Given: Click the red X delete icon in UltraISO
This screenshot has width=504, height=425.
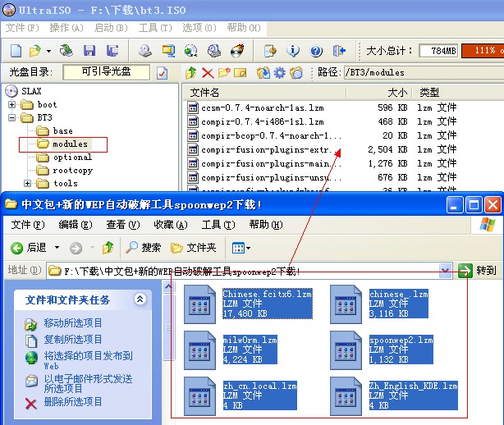Looking at the screenshot, I should [x=208, y=73].
